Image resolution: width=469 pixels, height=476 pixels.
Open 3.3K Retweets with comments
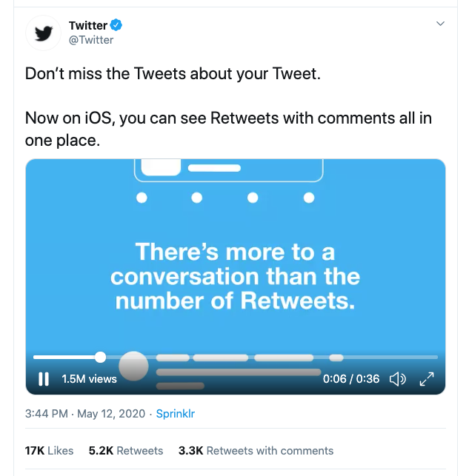point(256,450)
